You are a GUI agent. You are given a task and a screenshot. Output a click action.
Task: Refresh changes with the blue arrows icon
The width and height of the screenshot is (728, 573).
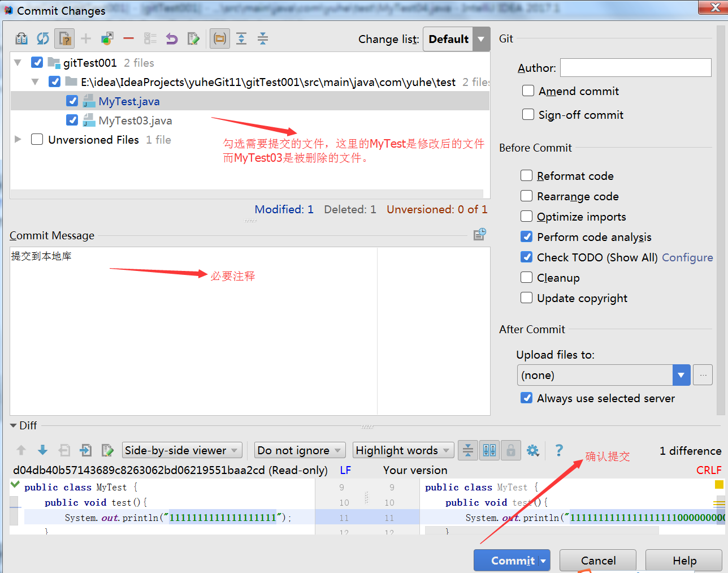pyautogui.click(x=43, y=38)
